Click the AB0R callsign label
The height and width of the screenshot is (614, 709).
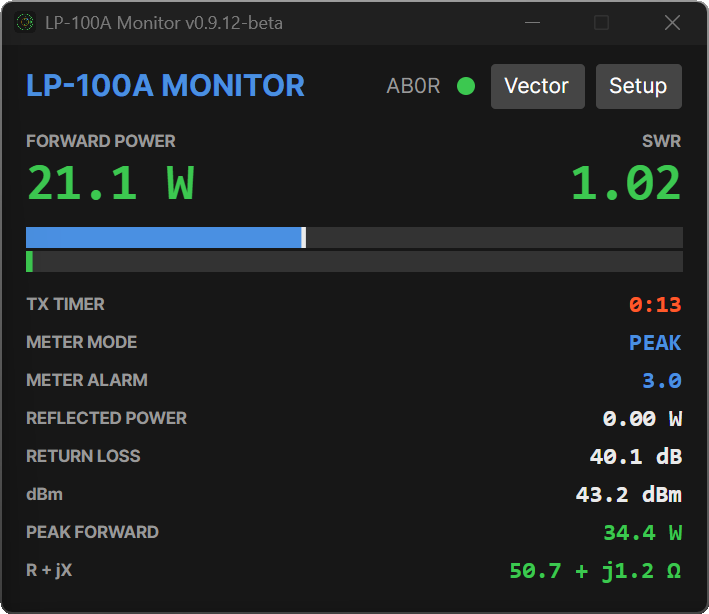pyautogui.click(x=413, y=86)
